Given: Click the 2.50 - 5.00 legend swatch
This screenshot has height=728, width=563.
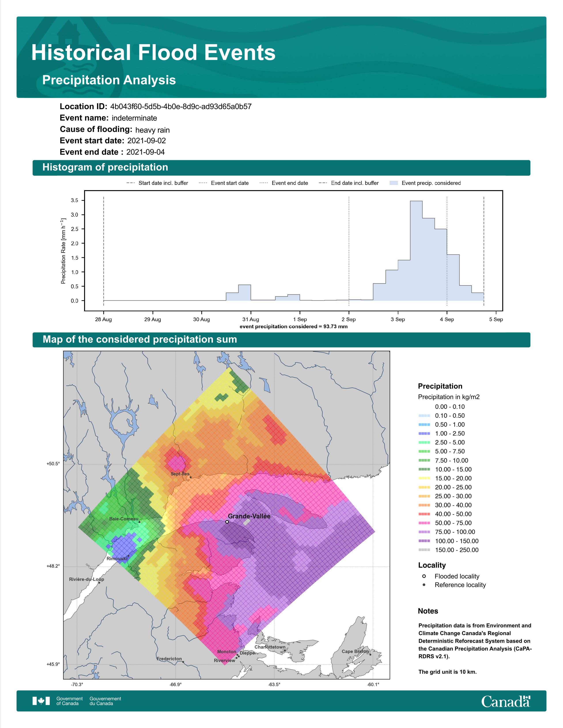Looking at the screenshot, I should (x=424, y=443).
